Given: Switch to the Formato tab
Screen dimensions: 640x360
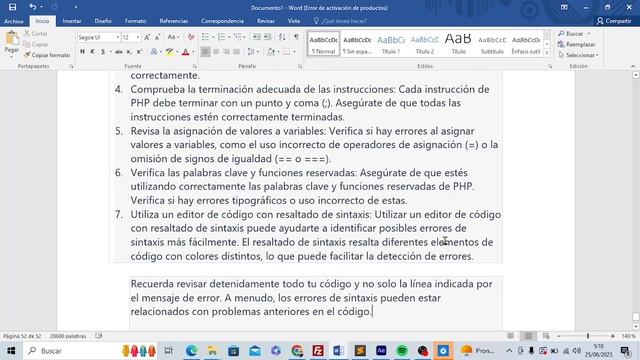Looking at the screenshot, I should point(136,21).
